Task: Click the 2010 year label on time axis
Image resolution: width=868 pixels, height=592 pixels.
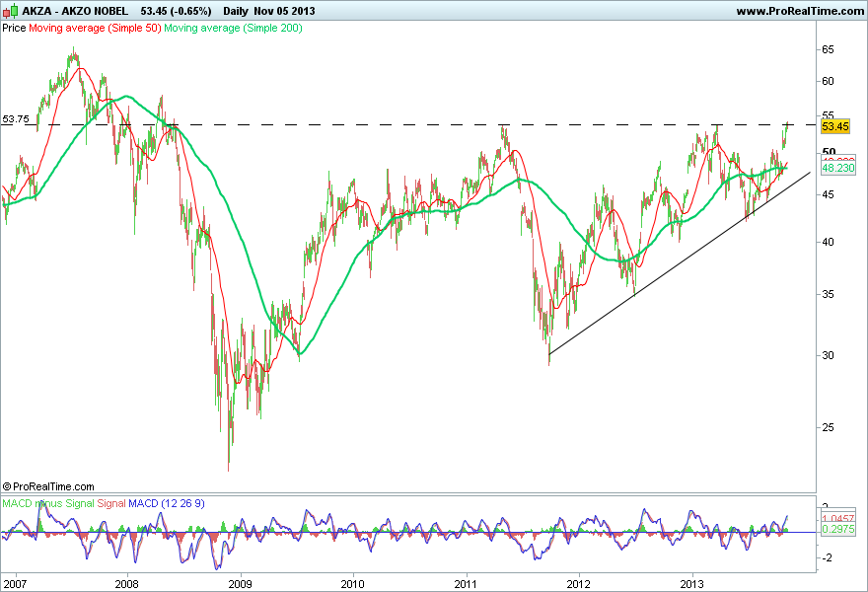Action: (x=353, y=584)
